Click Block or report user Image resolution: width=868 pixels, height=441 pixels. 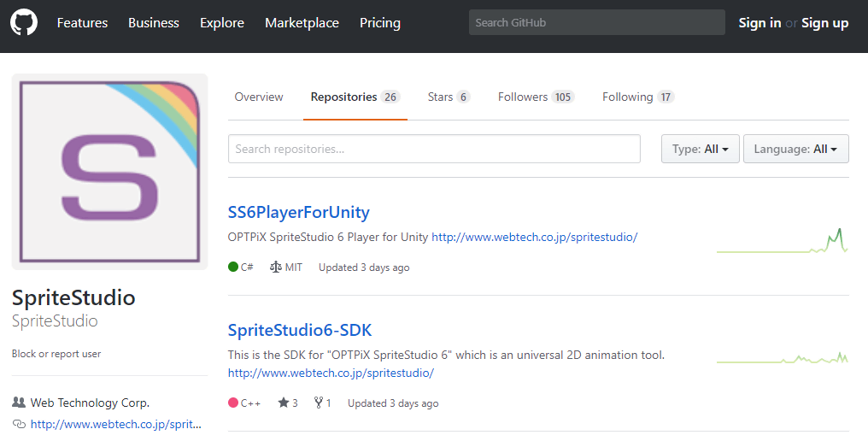coord(56,354)
